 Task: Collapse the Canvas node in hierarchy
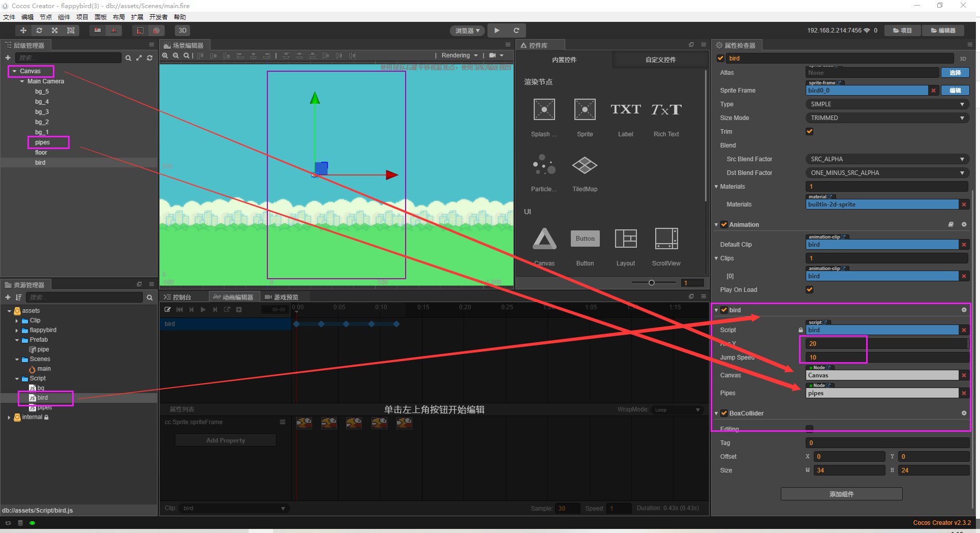click(x=15, y=71)
